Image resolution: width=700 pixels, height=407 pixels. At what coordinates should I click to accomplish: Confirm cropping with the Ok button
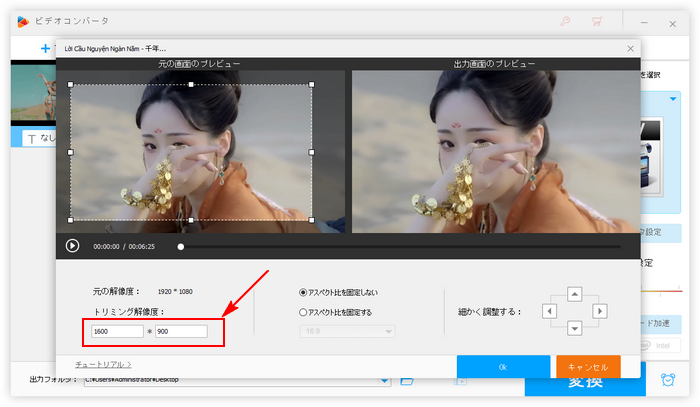[x=503, y=367]
